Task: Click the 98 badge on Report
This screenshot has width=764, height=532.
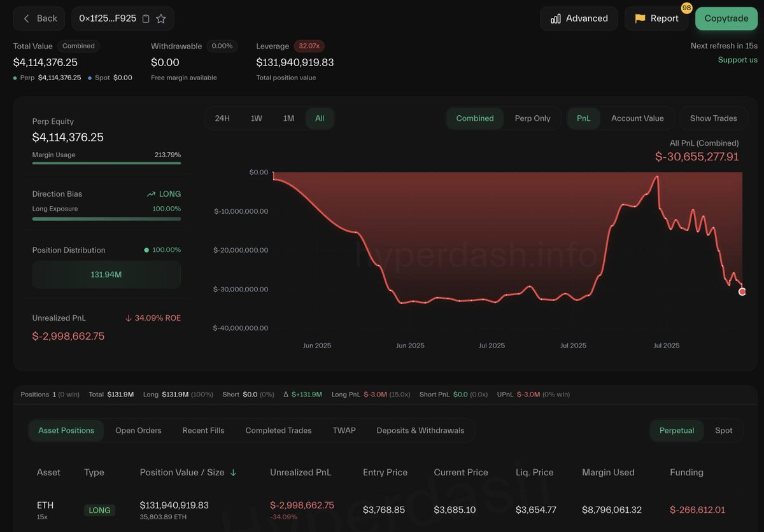Action: (x=686, y=8)
